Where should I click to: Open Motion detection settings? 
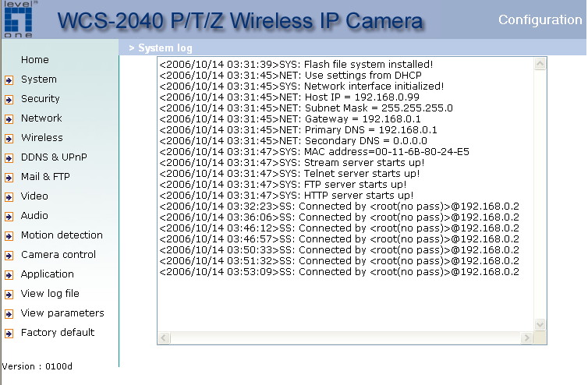tap(62, 235)
